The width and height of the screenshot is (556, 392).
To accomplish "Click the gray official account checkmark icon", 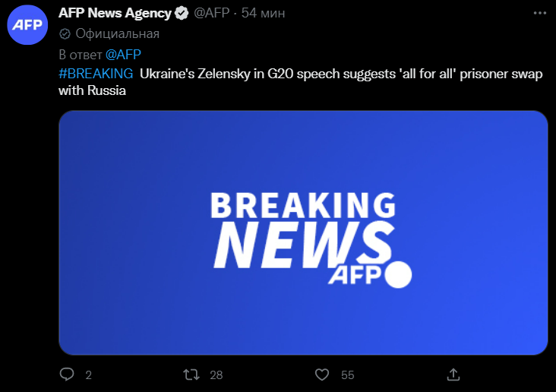I will [x=65, y=33].
